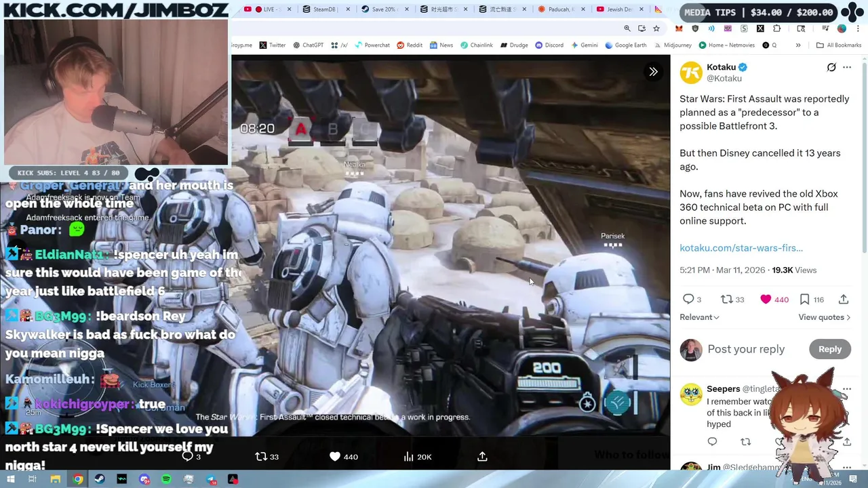This screenshot has height=488, width=868.
Task: Open Drudge bookmark
Action: click(514, 45)
